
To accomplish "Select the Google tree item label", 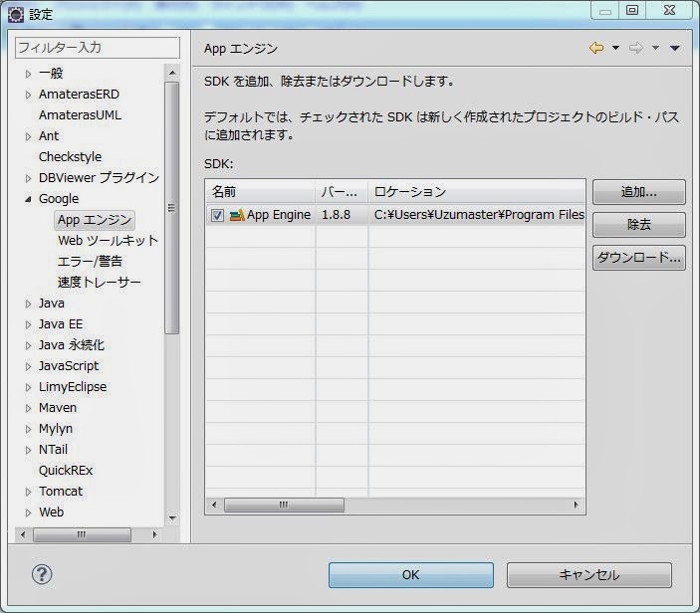I will tap(59, 199).
